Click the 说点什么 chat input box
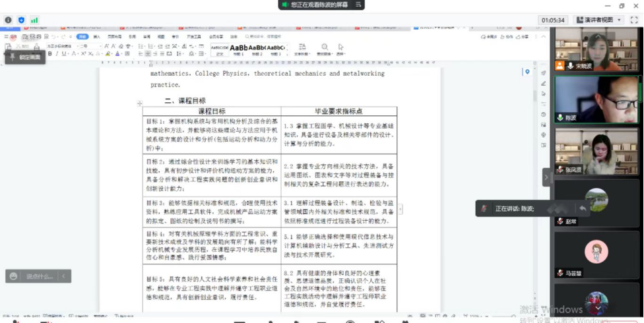This screenshot has width=644, height=323. [x=38, y=276]
